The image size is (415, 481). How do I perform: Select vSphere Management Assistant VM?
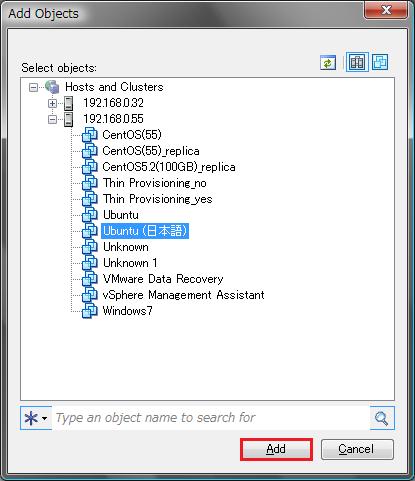pos(183,295)
